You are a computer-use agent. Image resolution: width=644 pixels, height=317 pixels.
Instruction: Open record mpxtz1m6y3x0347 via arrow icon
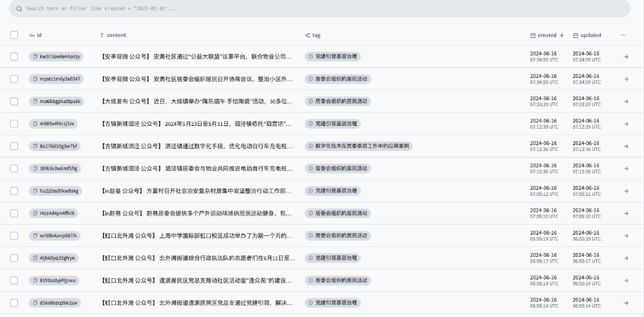click(626, 79)
